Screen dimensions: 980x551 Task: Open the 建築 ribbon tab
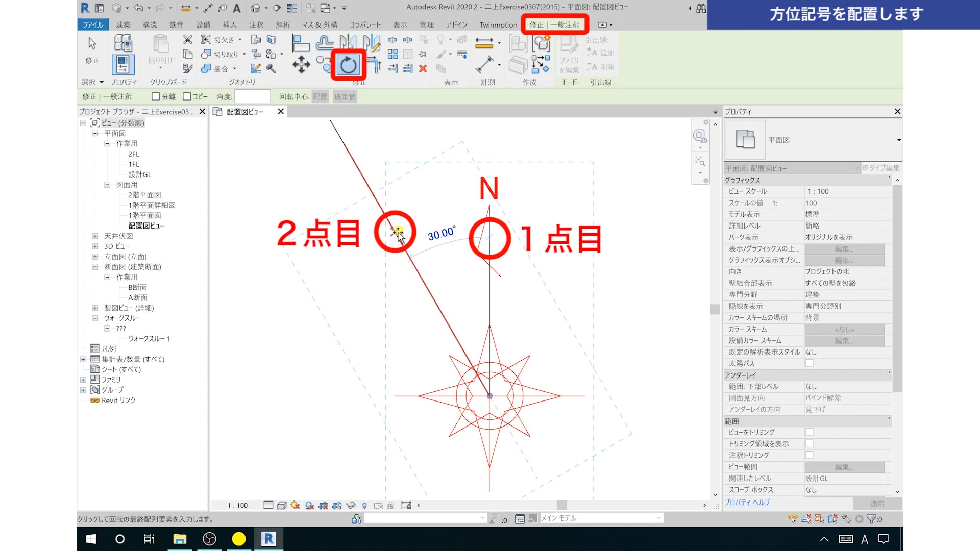click(x=123, y=24)
